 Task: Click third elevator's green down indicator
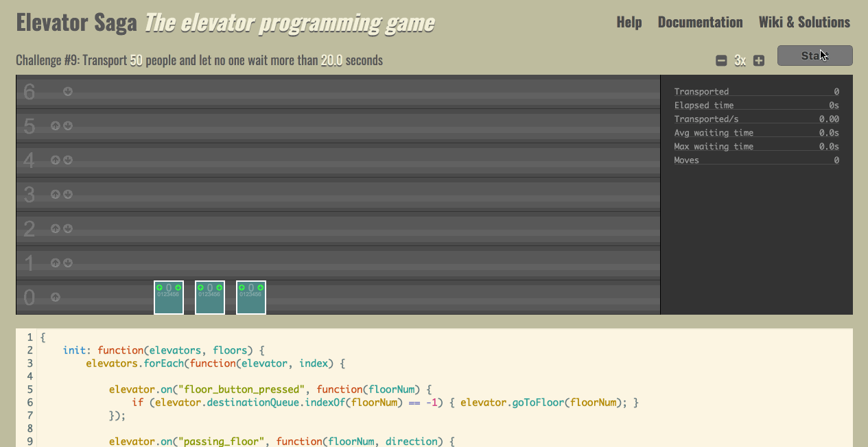click(x=261, y=287)
